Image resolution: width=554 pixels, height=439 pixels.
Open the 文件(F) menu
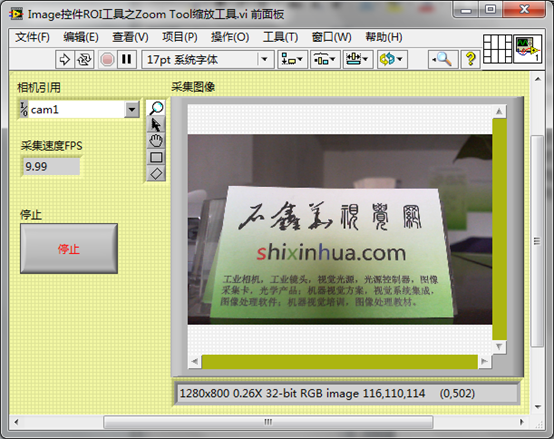coord(32,37)
